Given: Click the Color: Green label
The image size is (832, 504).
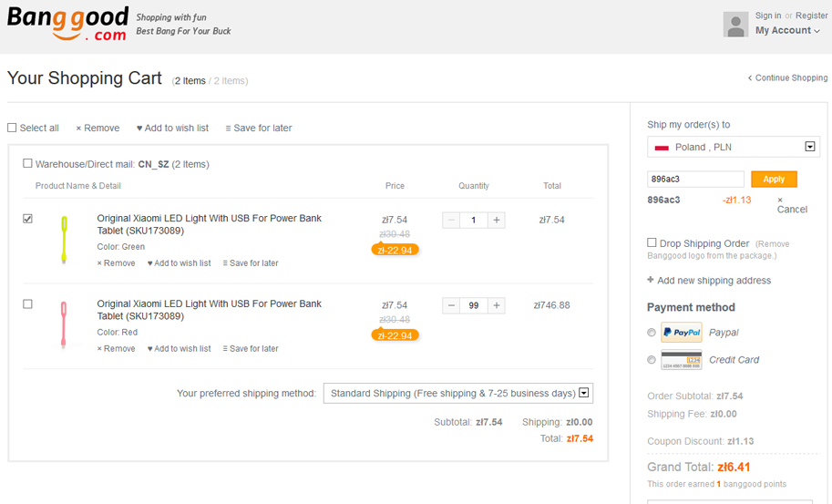Looking at the screenshot, I should point(120,247).
